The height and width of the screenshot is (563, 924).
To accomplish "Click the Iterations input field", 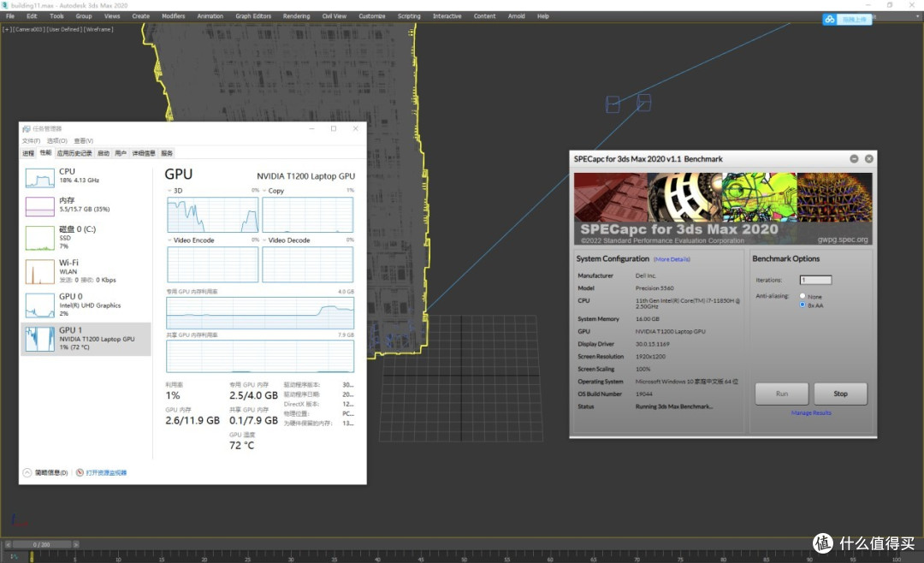I will 815,280.
